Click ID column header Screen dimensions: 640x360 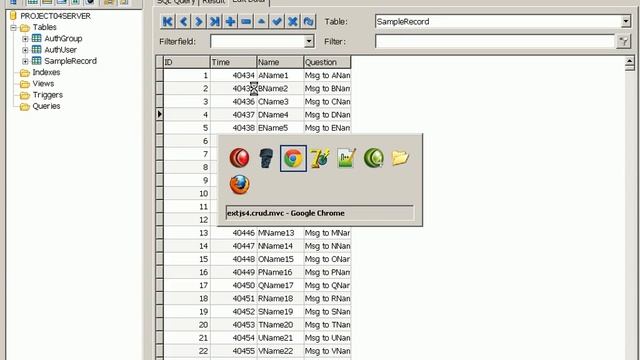coord(187,62)
